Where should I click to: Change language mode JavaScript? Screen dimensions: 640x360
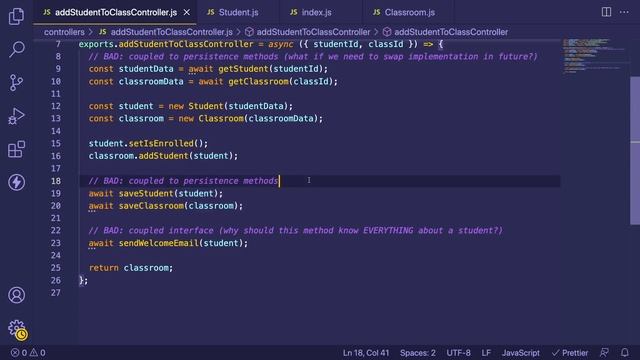tap(520, 353)
